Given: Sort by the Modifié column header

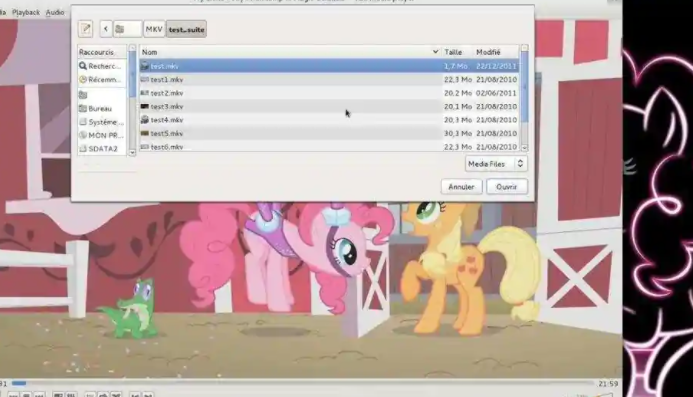Looking at the screenshot, I should coord(496,52).
